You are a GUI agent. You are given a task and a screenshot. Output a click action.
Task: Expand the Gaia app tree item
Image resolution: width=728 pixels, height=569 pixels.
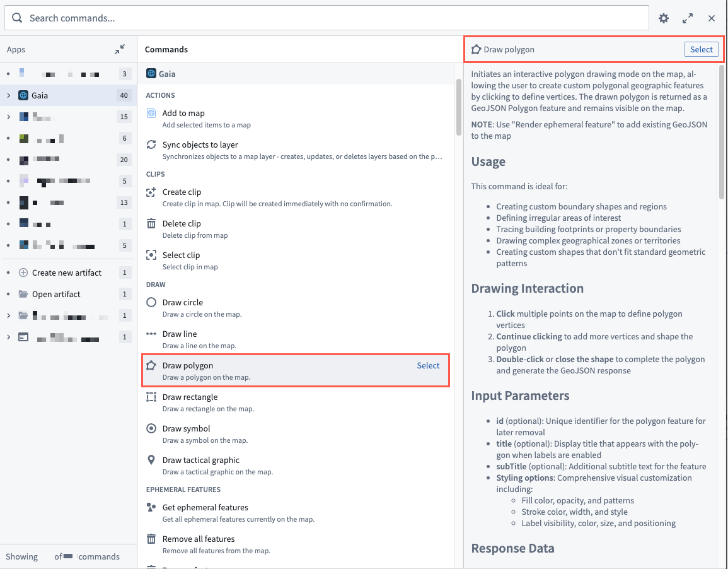point(8,96)
